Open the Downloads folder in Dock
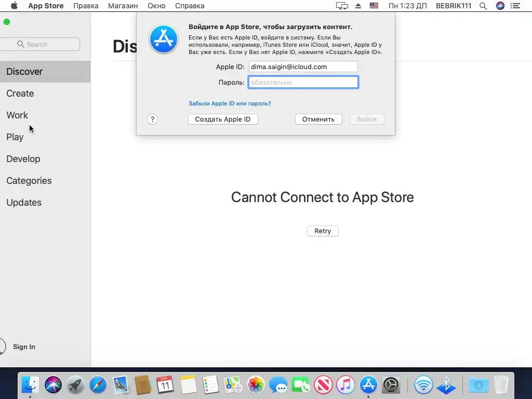 pyautogui.click(x=478, y=385)
